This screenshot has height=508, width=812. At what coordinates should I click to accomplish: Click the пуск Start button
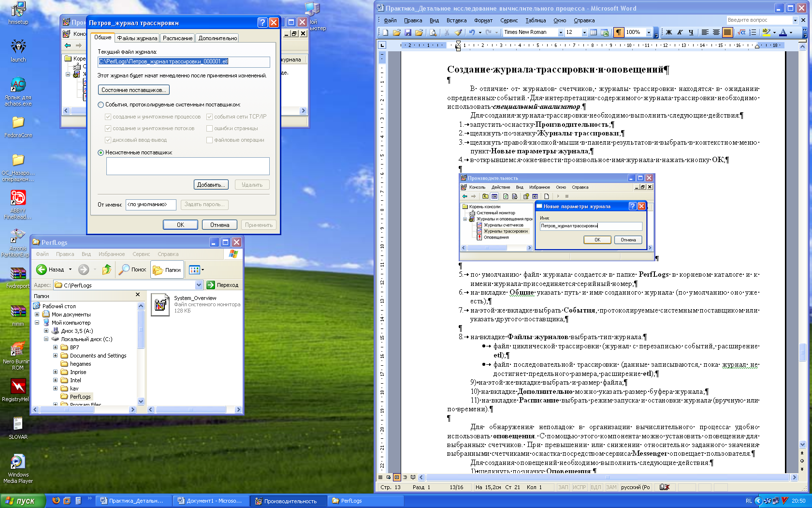pyautogui.click(x=23, y=501)
